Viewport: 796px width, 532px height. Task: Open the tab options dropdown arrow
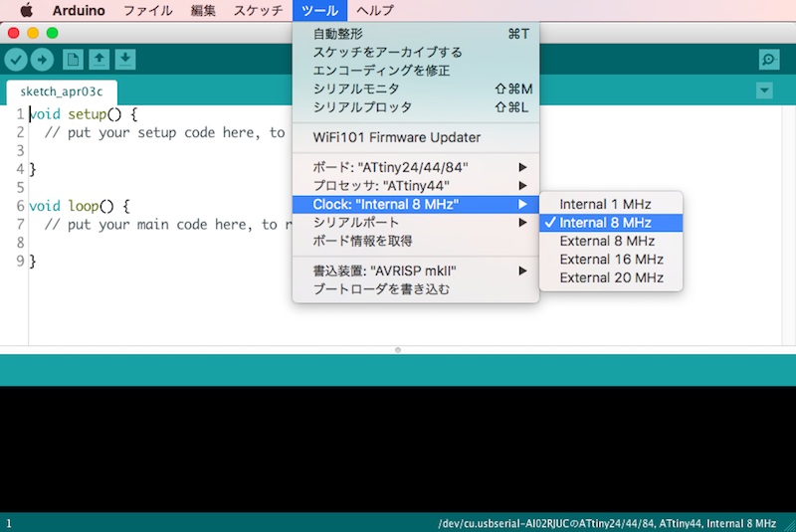click(764, 90)
